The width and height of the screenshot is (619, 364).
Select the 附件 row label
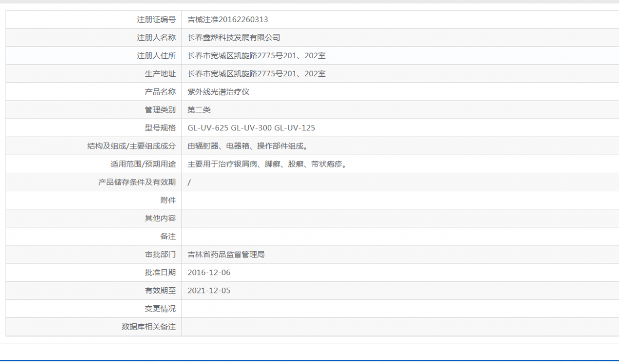pos(170,200)
